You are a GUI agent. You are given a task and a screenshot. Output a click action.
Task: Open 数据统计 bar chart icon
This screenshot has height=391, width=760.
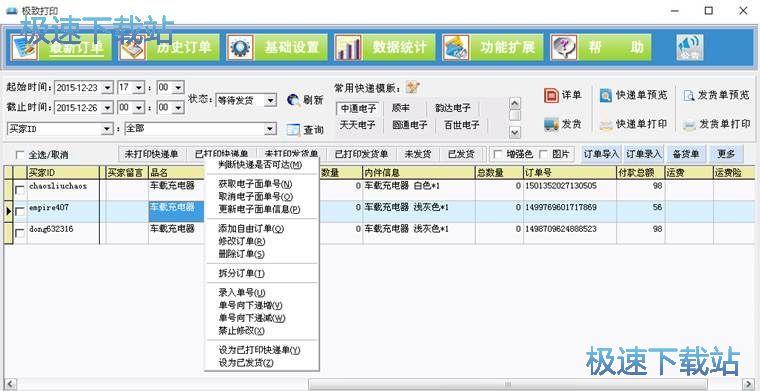tap(348, 47)
